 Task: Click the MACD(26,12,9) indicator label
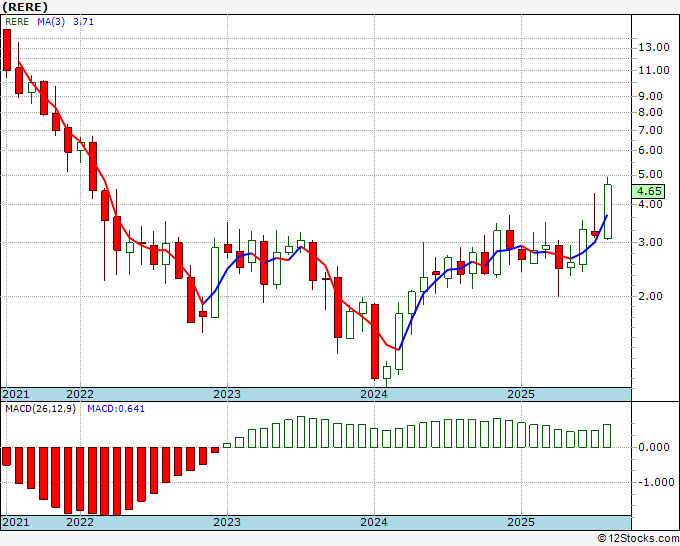pos(40,409)
